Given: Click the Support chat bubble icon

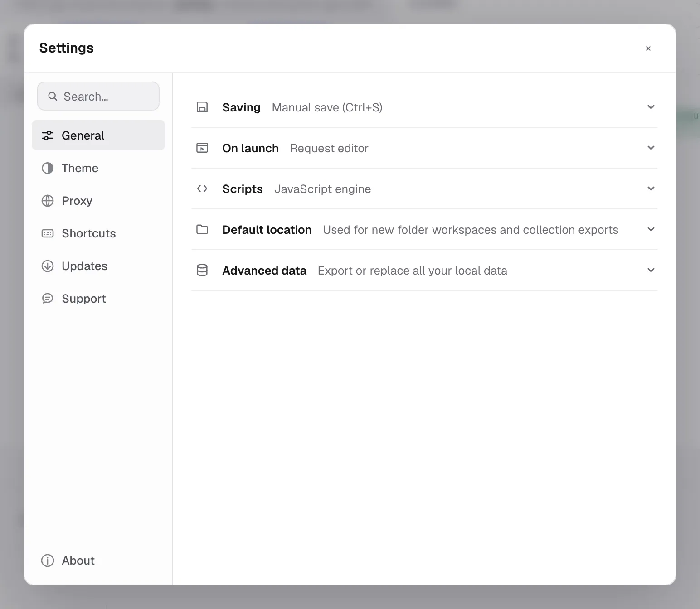Looking at the screenshot, I should 48,299.
